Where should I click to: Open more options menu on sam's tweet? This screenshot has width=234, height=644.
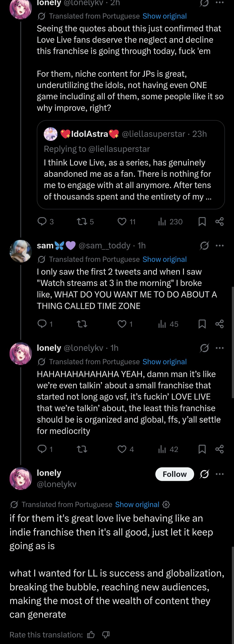[219, 245]
